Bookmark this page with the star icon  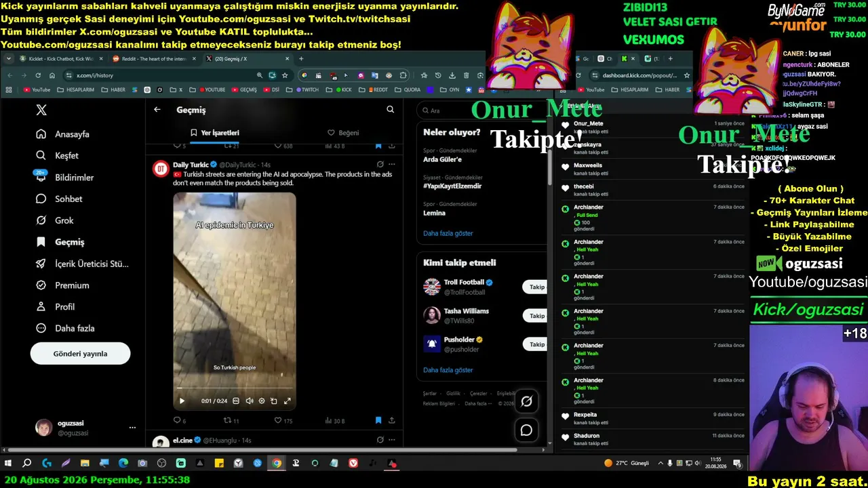coord(285,75)
